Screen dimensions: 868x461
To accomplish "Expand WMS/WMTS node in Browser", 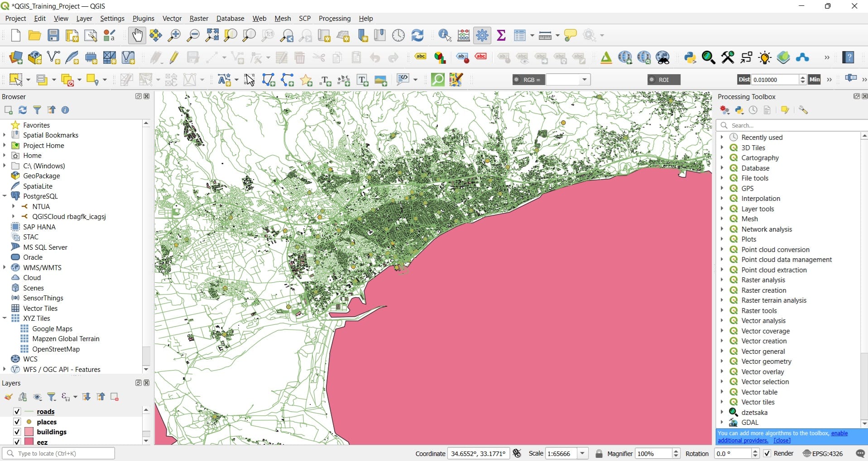I will click(5, 267).
